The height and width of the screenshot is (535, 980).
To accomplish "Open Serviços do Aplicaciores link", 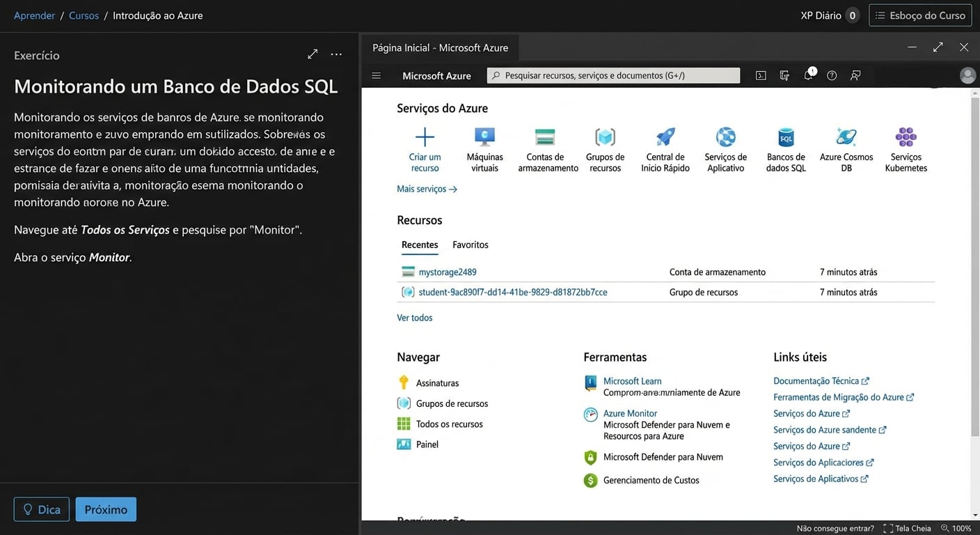I will [823, 463].
